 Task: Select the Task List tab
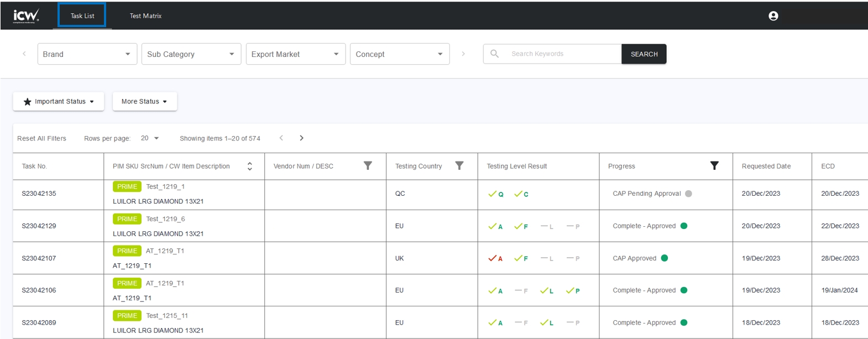pos(82,16)
